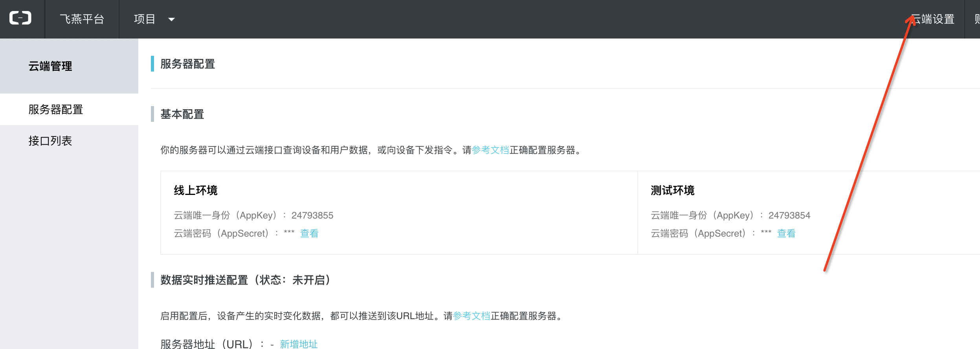The width and height of the screenshot is (980, 349).
Task: Click the caret arrow beside 项目
Action: pos(171,19)
